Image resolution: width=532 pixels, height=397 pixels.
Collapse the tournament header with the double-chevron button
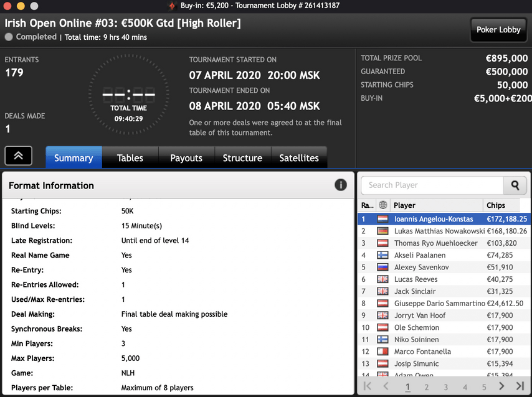18,156
